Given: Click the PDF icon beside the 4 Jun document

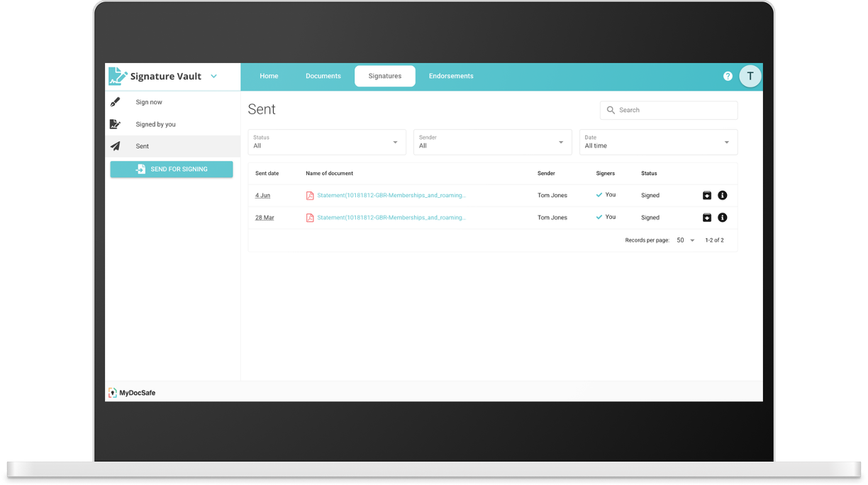Looking at the screenshot, I should click(310, 195).
